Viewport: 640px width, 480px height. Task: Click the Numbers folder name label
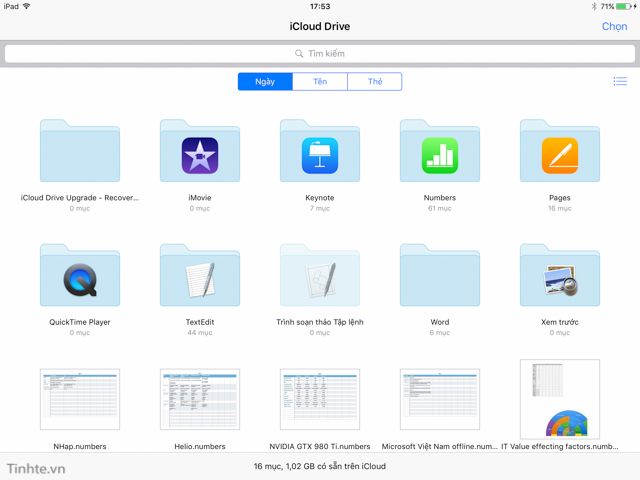tap(440, 198)
